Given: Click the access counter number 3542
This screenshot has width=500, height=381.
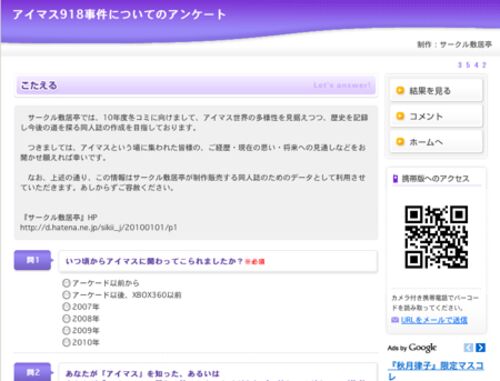Looking at the screenshot, I should click(472, 65).
